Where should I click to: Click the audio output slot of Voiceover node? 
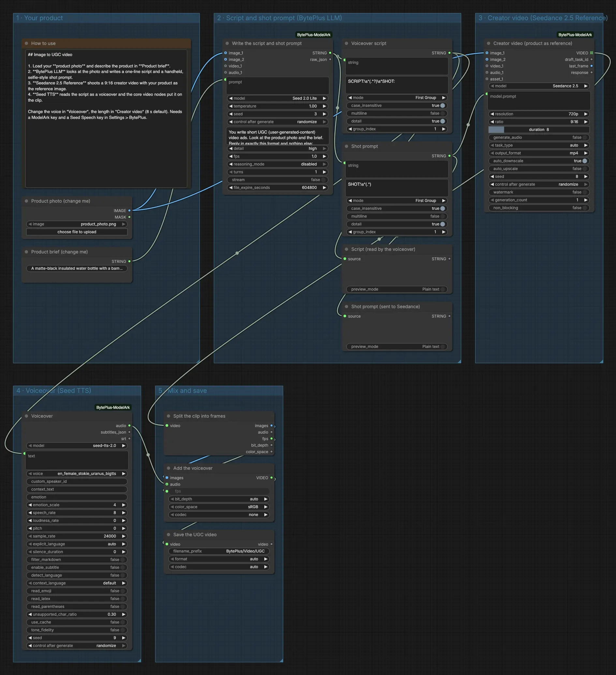click(x=129, y=425)
